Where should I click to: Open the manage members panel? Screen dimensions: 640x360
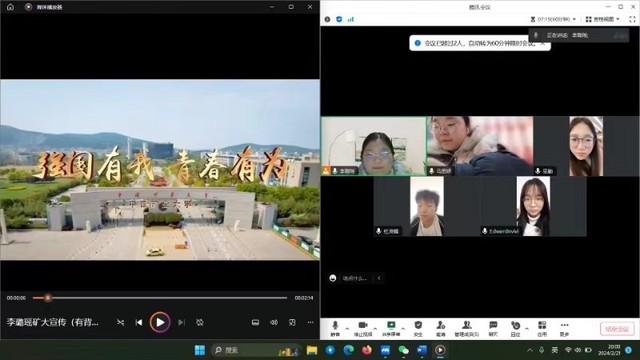click(467, 329)
